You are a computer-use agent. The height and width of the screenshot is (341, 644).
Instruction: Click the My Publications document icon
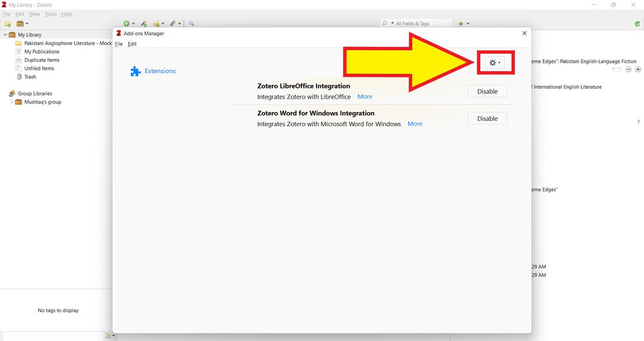19,52
